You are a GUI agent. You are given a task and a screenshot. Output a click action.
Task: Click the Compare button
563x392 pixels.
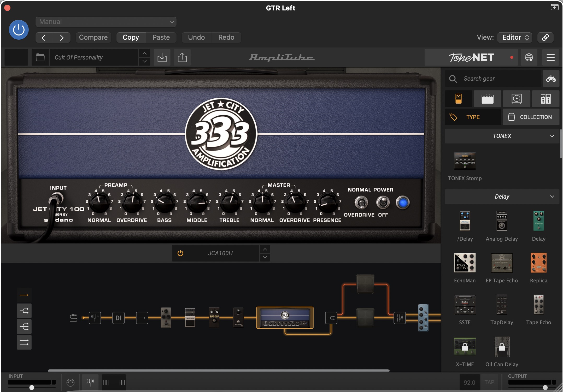coord(93,37)
